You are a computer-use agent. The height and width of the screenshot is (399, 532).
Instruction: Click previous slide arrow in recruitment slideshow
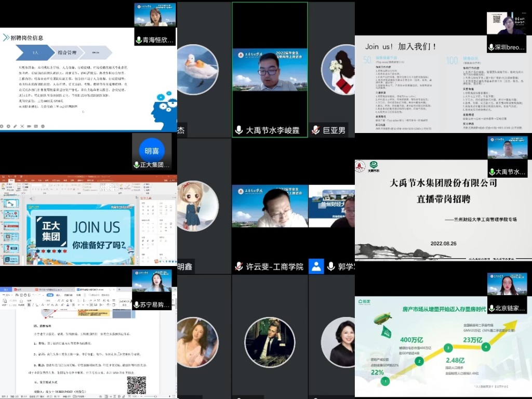tap(2, 126)
